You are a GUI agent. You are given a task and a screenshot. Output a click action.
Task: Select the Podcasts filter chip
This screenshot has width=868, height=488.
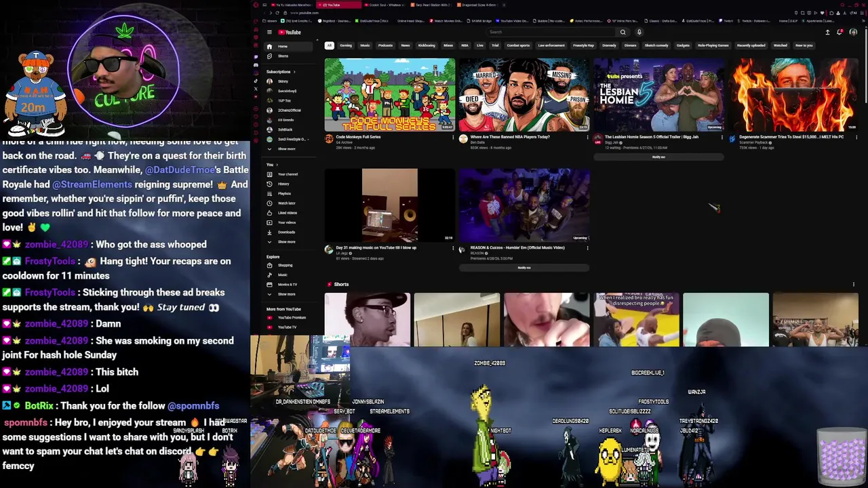tap(385, 45)
